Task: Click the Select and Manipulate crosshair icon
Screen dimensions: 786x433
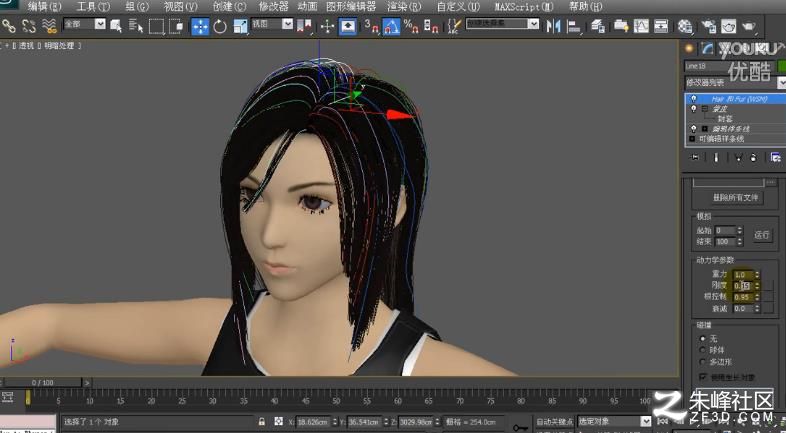Action: click(327, 26)
